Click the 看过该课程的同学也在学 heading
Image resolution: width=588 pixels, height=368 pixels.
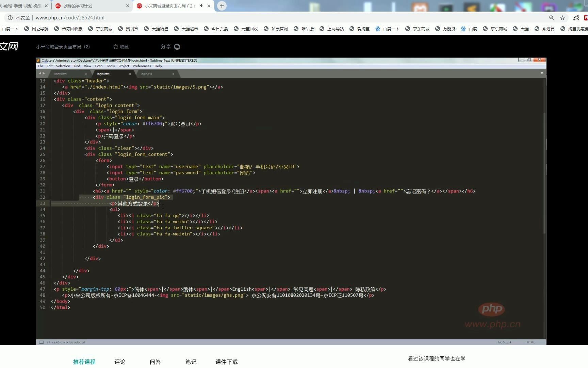click(x=437, y=358)
